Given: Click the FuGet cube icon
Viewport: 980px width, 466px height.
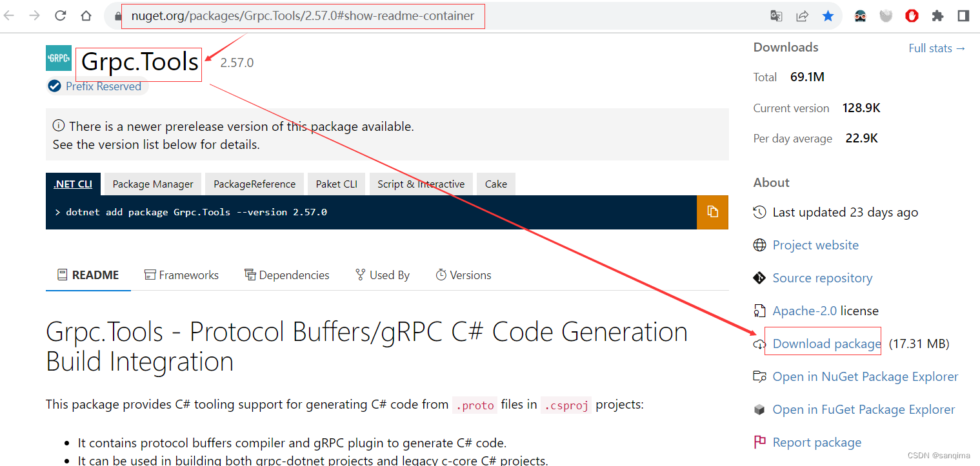Looking at the screenshot, I should coord(760,409).
